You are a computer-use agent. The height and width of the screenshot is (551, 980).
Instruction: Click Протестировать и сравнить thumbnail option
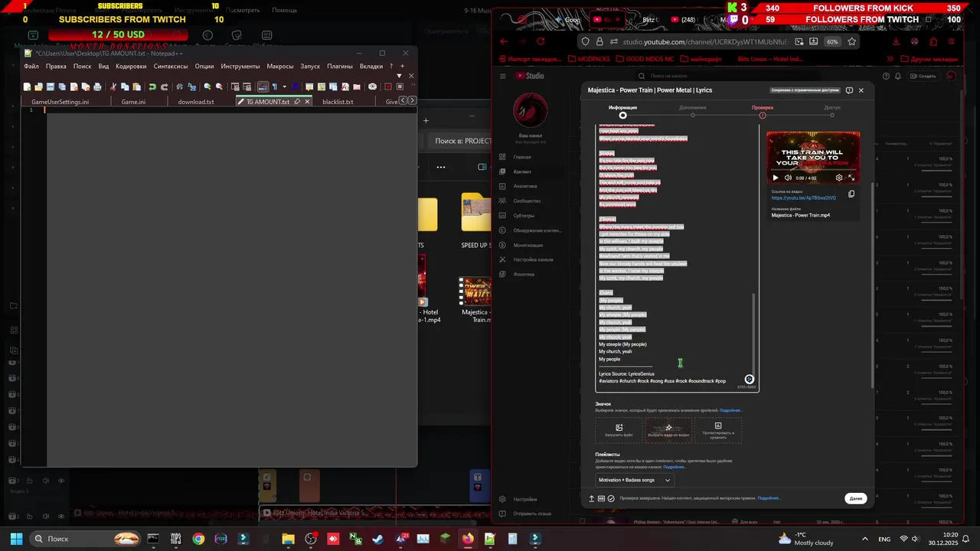[x=718, y=430]
